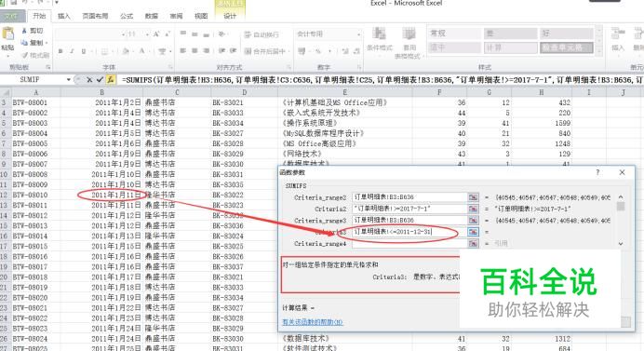644x351 pixels.
Task: Click the increase indent icon
Action: (233, 51)
